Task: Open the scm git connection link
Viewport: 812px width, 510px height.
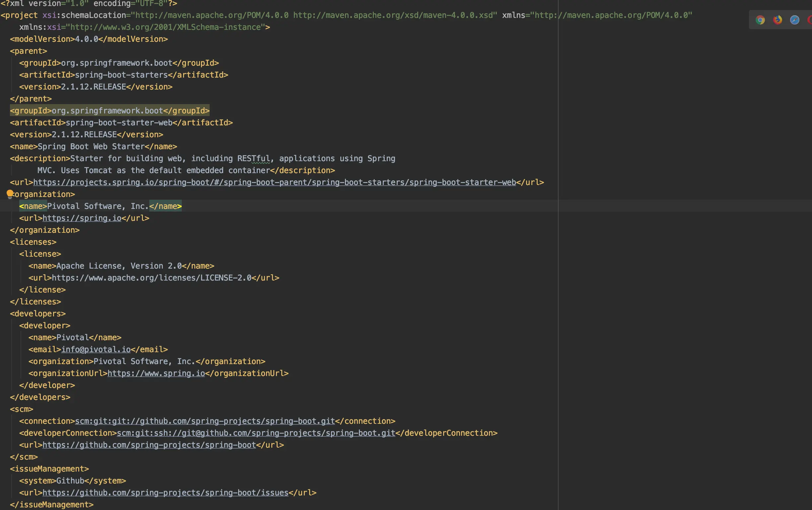Action: [204, 421]
